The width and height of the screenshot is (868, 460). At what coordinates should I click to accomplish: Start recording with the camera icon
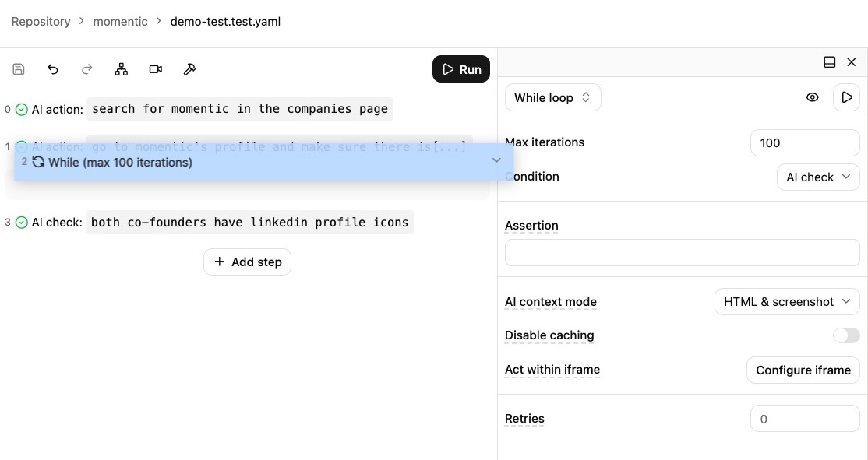pos(156,69)
